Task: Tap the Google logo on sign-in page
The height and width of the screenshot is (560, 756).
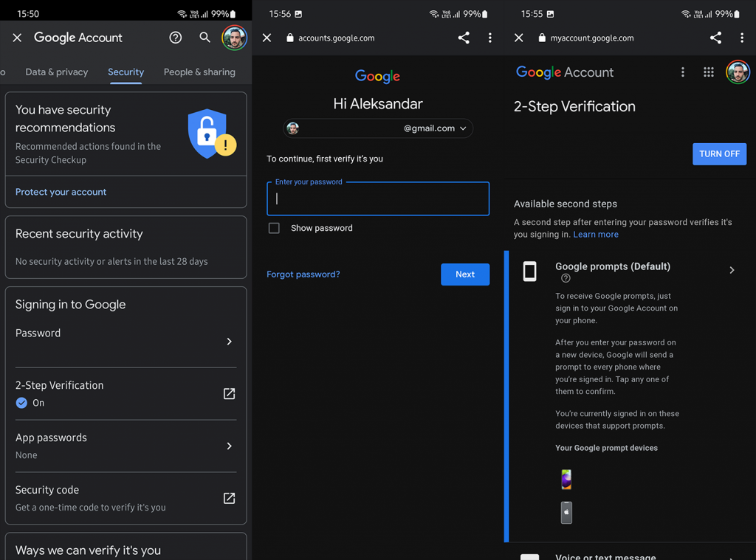Action: [x=377, y=76]
